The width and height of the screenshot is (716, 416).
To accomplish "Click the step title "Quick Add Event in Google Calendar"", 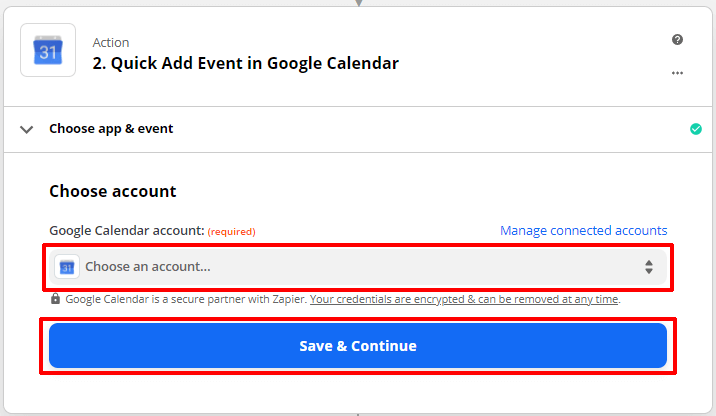I will point(246,63).
